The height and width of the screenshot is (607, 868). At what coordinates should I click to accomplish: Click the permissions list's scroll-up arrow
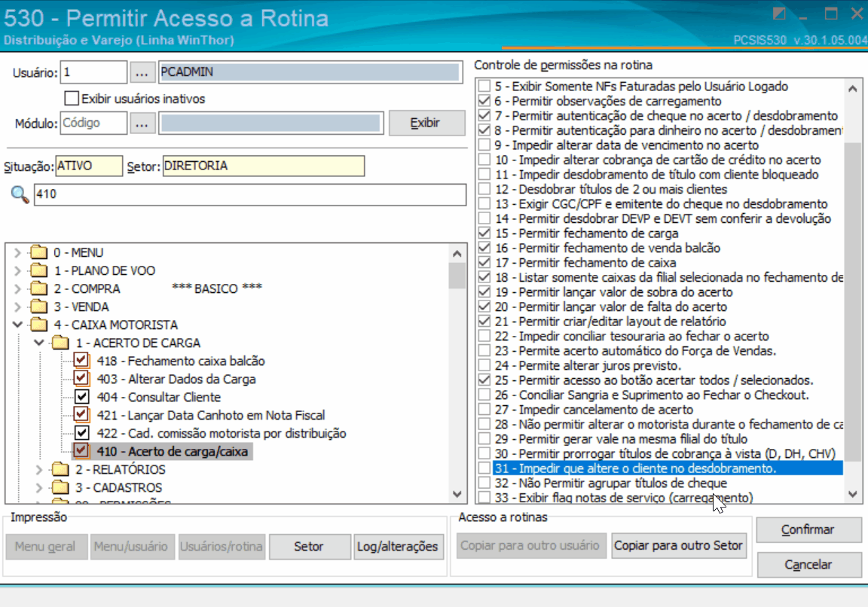[x=852, y=88]
